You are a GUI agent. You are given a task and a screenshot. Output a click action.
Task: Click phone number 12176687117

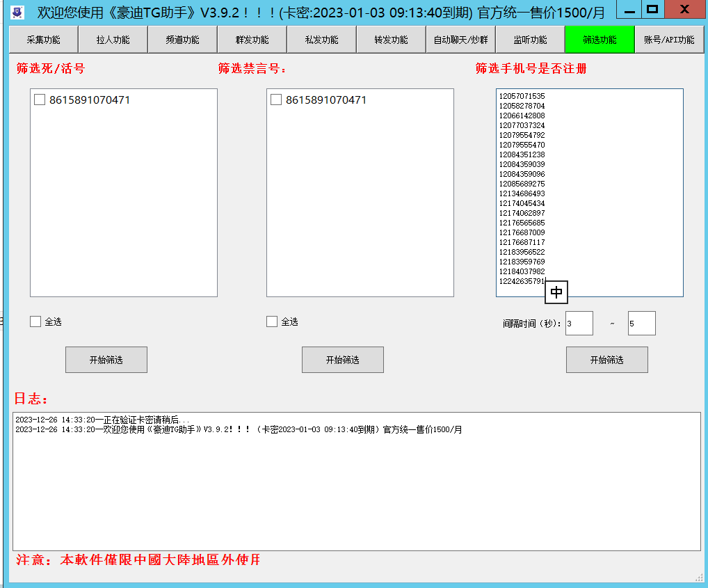coord(522,242)
